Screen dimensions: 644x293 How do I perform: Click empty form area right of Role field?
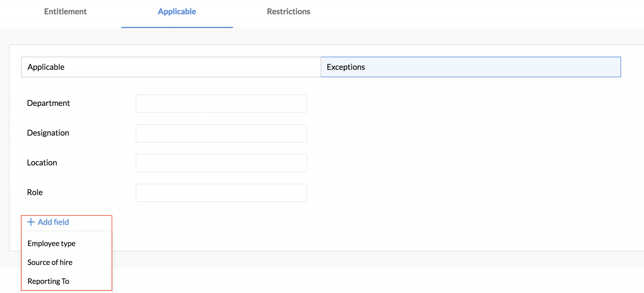pos(451,193)
